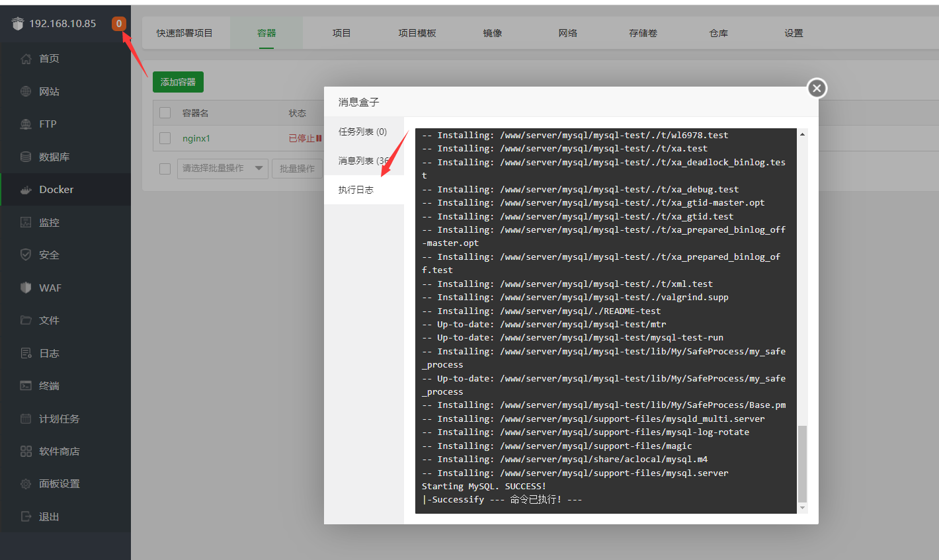Click the 'Starting MySQL. SUCCESS!' log line
Screen dimensions: 939x560
tap(484, 487)
